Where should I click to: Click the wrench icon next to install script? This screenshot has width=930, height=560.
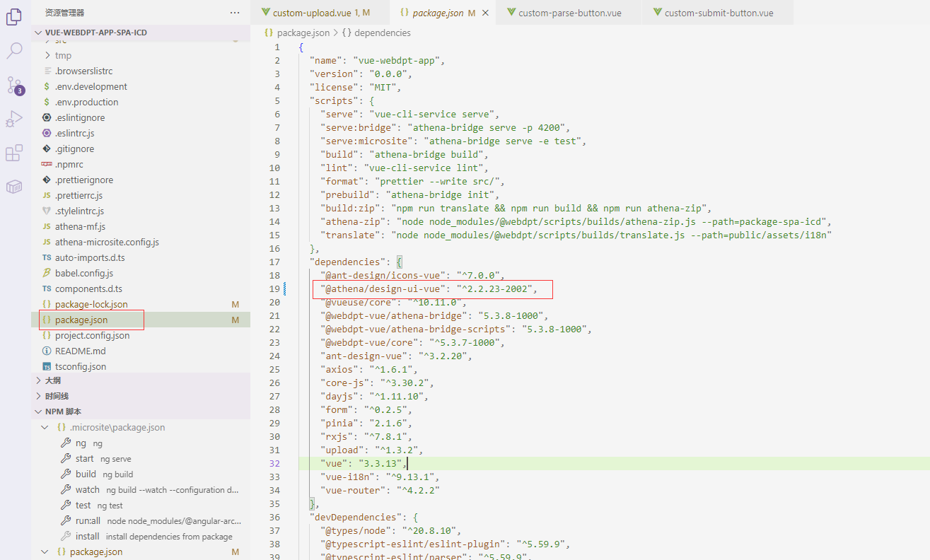click(66, 537)
